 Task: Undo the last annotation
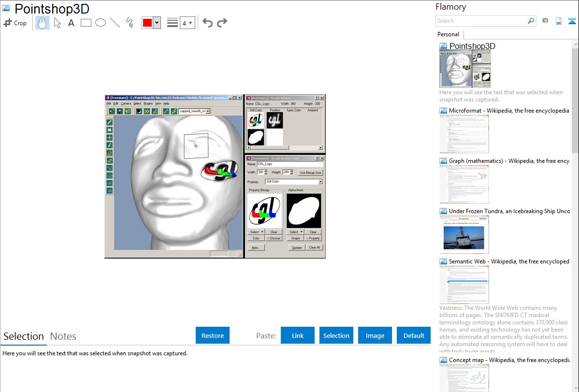click(x=207, y=23)
